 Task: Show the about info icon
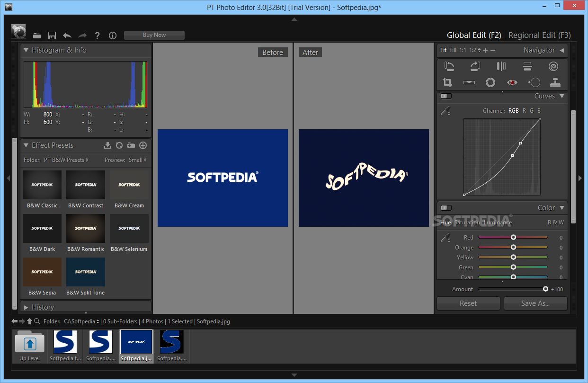pyautogui.click(x=113, y=36)
